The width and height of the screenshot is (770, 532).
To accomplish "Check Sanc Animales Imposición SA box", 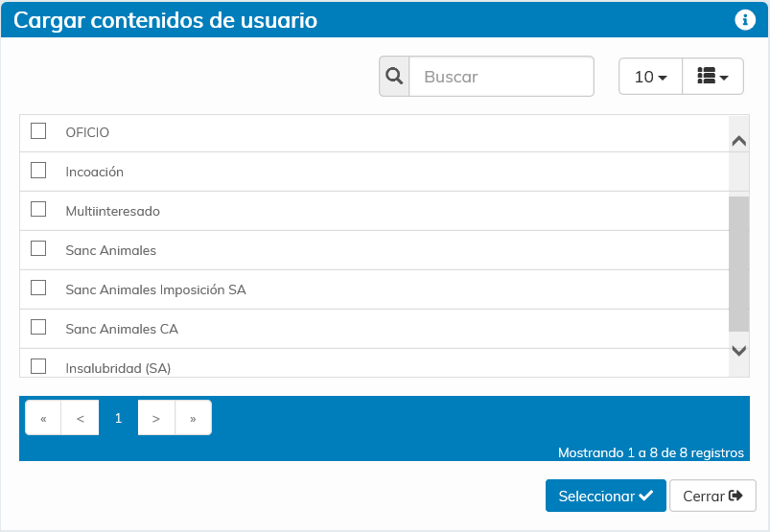I will coord(38,289).
